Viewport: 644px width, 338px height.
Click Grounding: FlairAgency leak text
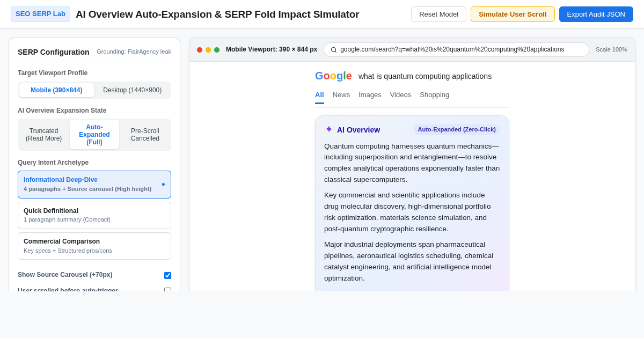click(134, 52)
